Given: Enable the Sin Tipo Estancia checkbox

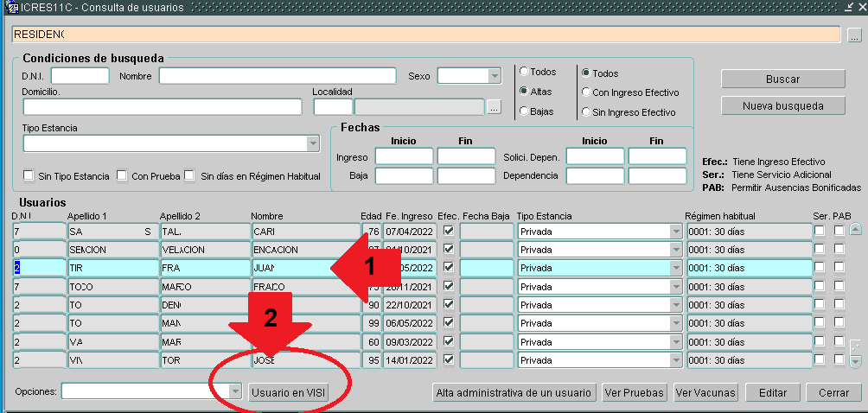Looking at the screenshot, I should click(29, 175).
